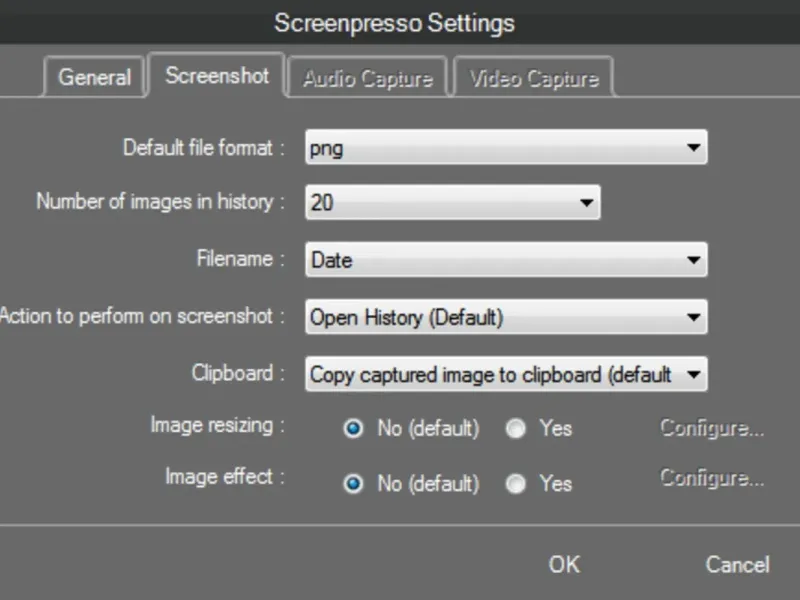Select No (default) for Image resizing
800x600 pixels.
click(x=353, y=429)
